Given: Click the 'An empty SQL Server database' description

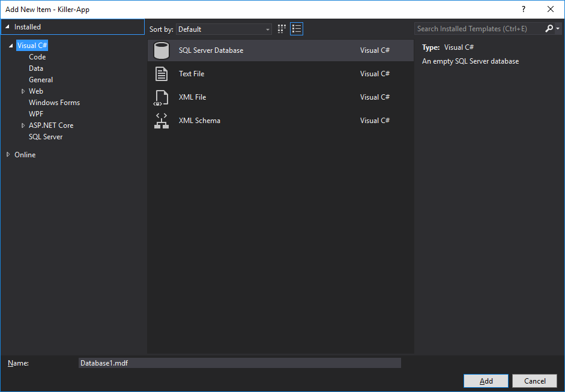Looking at the screenshot, I should 471,61.
